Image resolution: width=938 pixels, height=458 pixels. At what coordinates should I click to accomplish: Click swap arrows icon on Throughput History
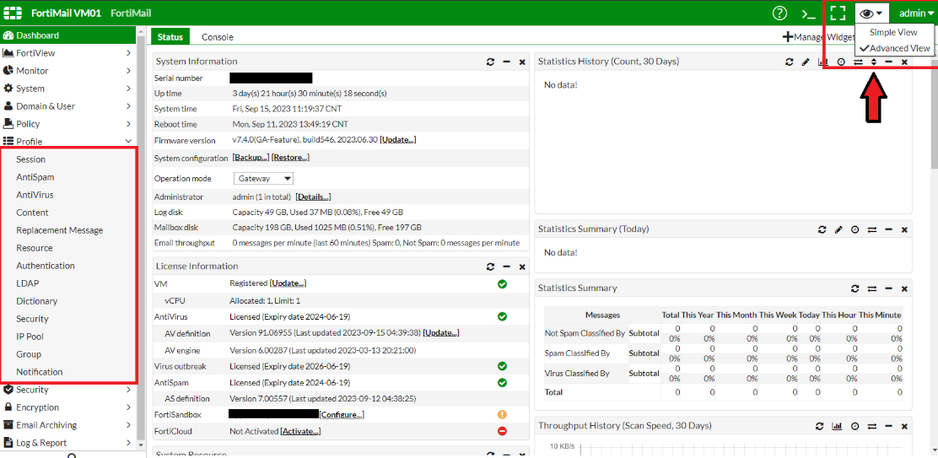[872, 426]
